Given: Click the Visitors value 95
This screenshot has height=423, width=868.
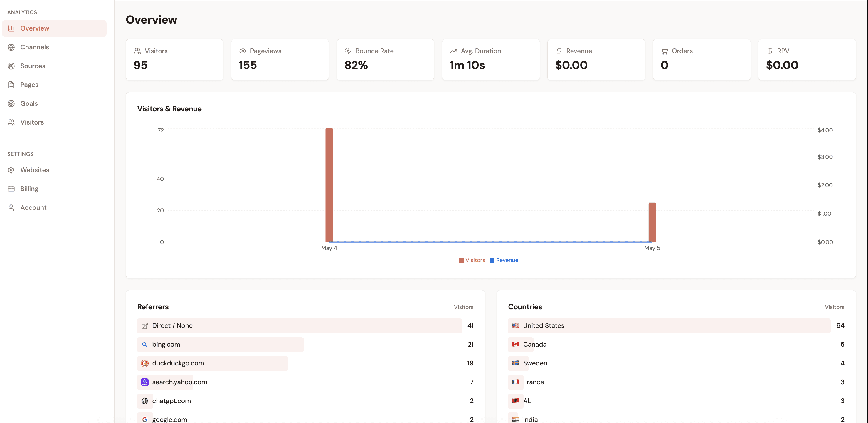Looking at the screenshot, I should [x=141, y=65].
